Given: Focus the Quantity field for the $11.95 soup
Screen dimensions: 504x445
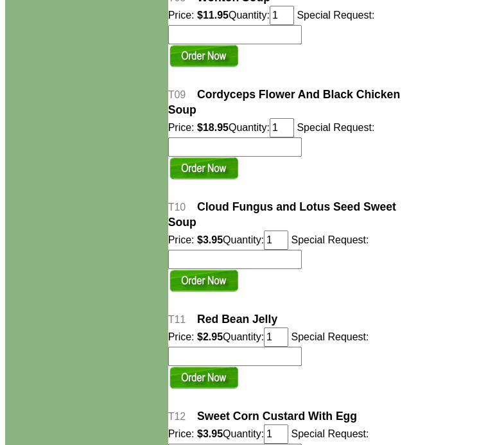Looking at the screenshot, I should [x=281, y=15].
